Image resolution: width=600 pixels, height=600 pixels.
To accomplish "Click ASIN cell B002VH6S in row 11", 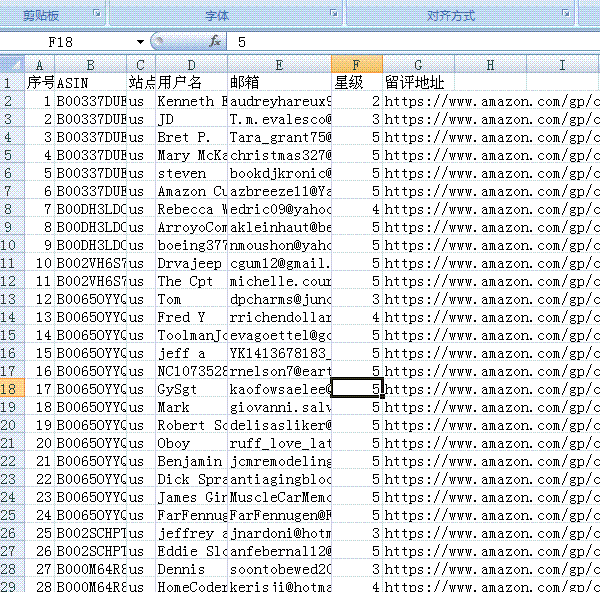I will [91, 263].
